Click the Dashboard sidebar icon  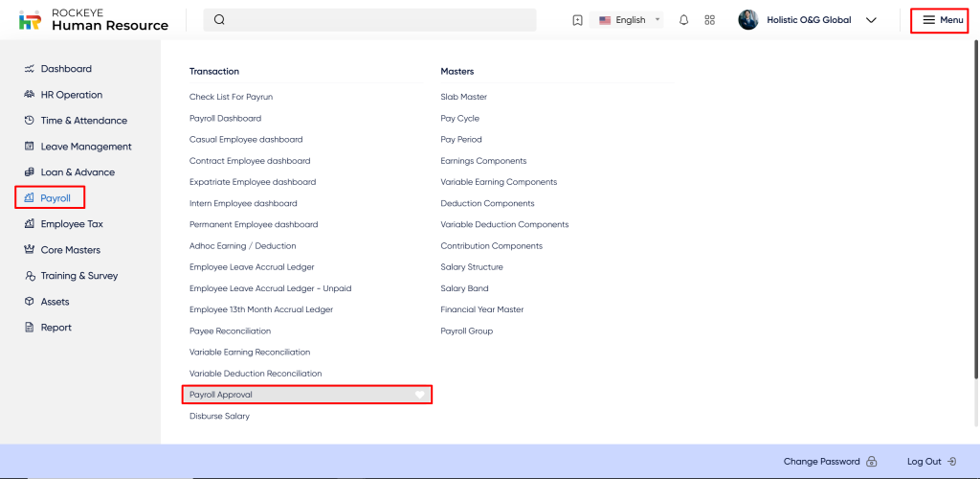[30, 69]
